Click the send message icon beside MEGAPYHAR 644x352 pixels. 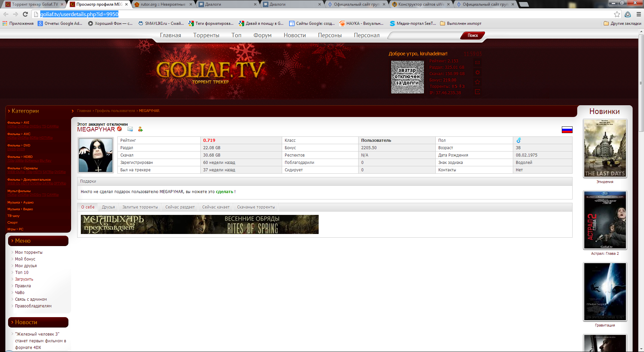click(130, 129)
